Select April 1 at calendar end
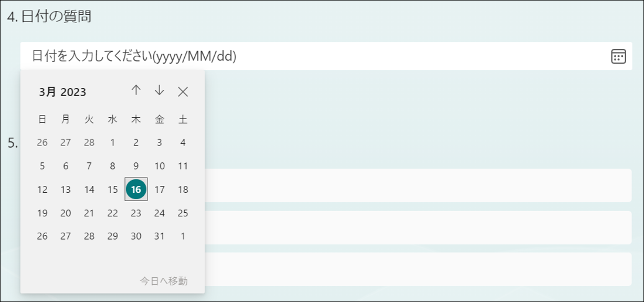Image resolution: width=644 pixels, height=302 pixels. click(183, 236)
